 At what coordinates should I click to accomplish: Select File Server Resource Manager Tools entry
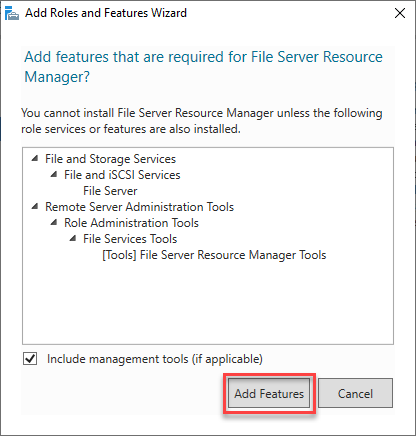214,255
